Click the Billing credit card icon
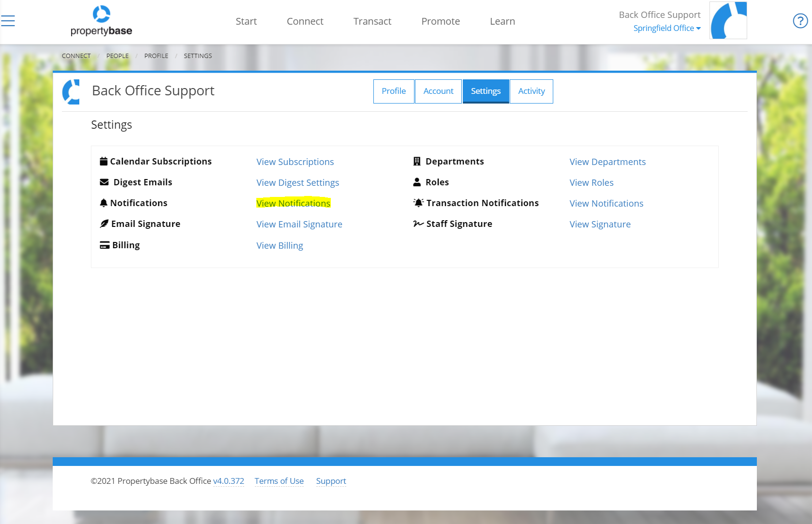 [104, 244]
